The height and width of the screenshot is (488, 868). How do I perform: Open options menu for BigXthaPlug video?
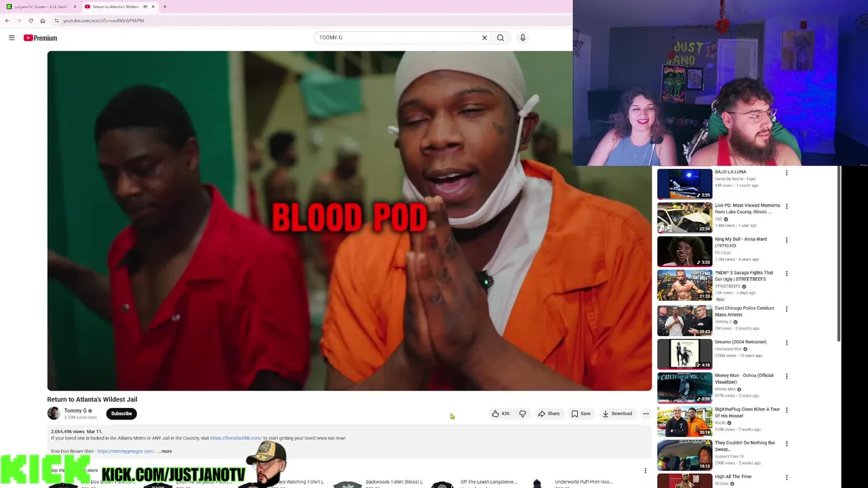[x=787, y=410]
